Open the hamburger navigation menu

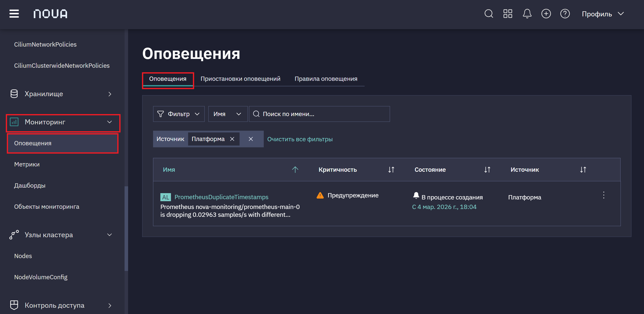[14, 14]
